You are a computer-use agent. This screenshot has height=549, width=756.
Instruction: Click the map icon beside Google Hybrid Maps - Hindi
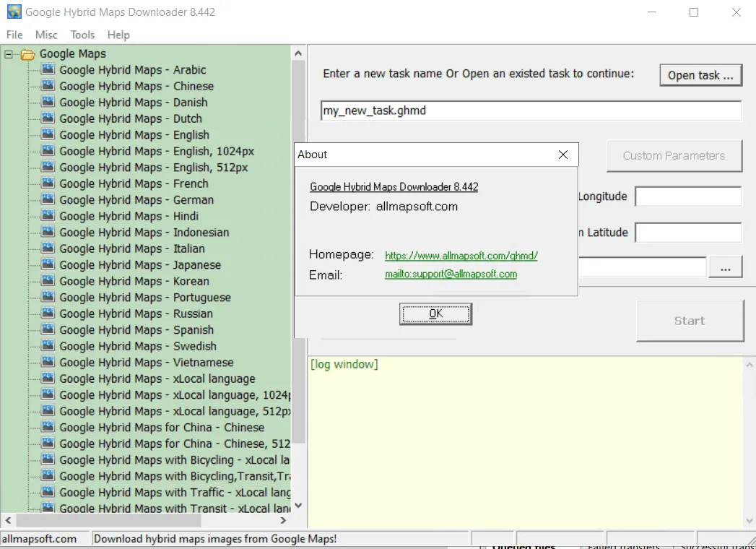[48, 216]
